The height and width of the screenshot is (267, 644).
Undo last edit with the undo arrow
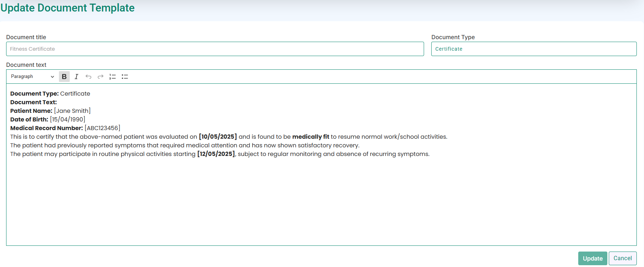click(88, 77)
